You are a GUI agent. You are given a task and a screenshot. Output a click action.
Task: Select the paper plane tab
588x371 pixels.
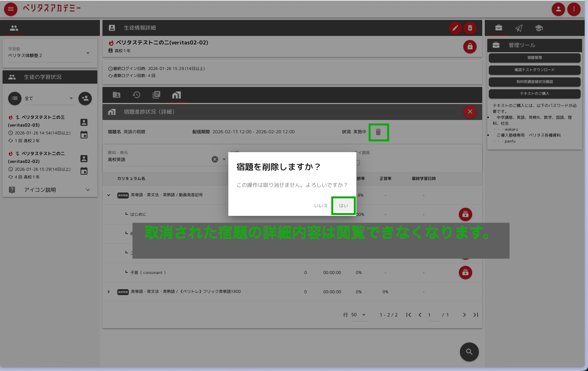pos(519,28)
